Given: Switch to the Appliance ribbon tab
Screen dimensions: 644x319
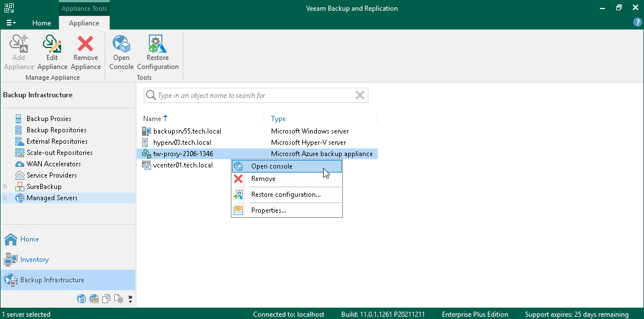Looking at the screenshot, I should 84,23.
